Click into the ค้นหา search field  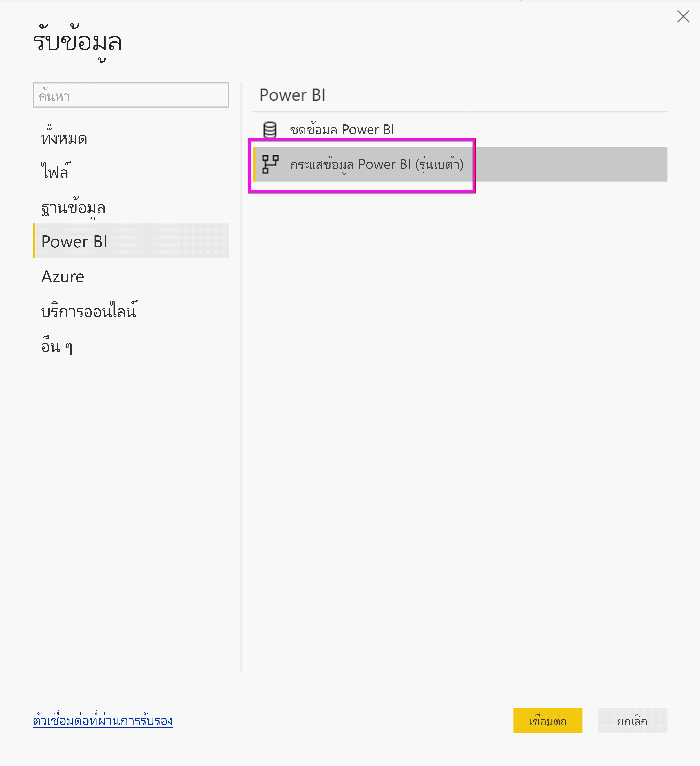tap(131, 95)
